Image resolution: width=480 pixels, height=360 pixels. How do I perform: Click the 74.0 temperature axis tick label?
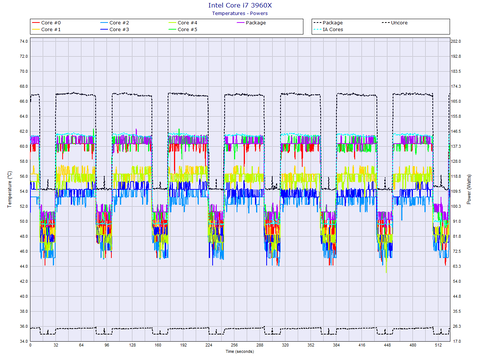[x=24, y=41]
